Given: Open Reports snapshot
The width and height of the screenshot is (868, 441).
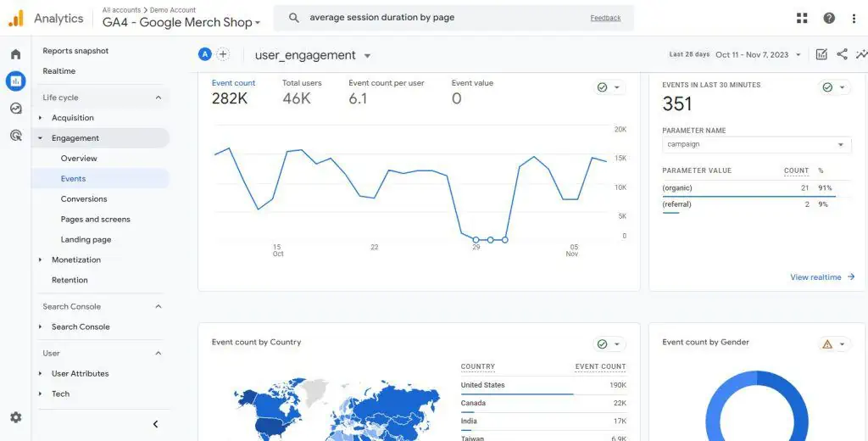Looking at the screenshot, I should [75, 51].
